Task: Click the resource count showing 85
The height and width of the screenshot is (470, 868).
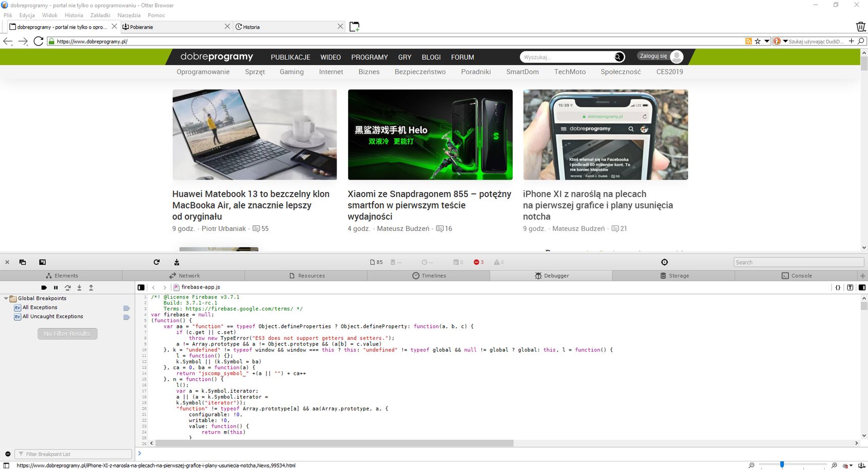Action: pos(376,262)
